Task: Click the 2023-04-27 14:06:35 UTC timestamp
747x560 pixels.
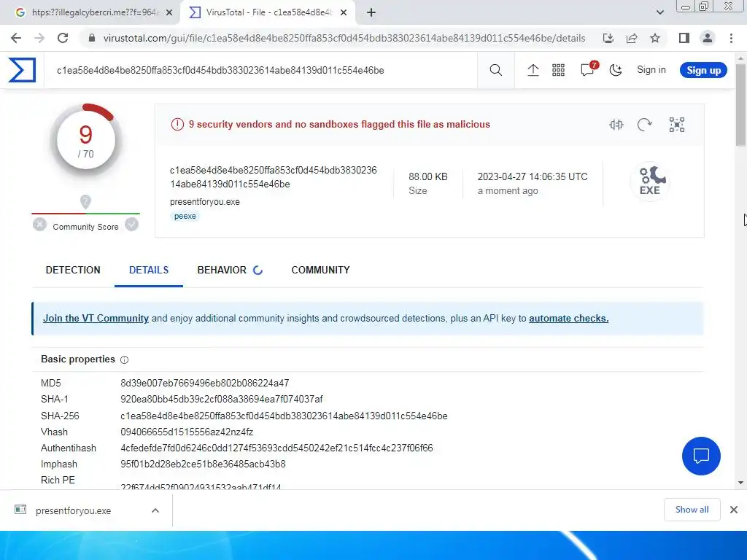Action: [x=533, y=176]
